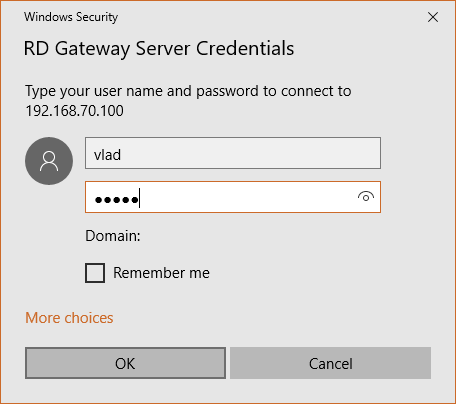Click the RD Gateway Server Credentials heading
Image resolution: width=456 pixels, height=404 pixels.
pyautogui.click(x=159, y=49)
